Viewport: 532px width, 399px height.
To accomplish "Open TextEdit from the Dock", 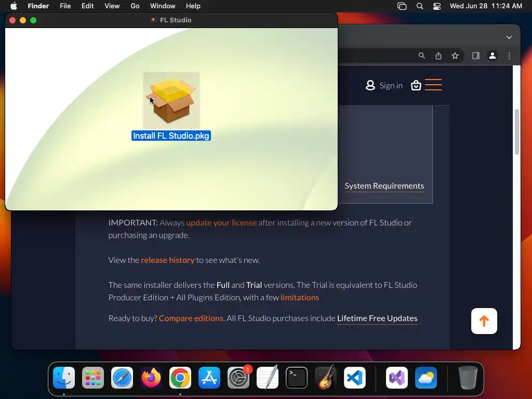I will pyautogui.click(x=268, y=377).
